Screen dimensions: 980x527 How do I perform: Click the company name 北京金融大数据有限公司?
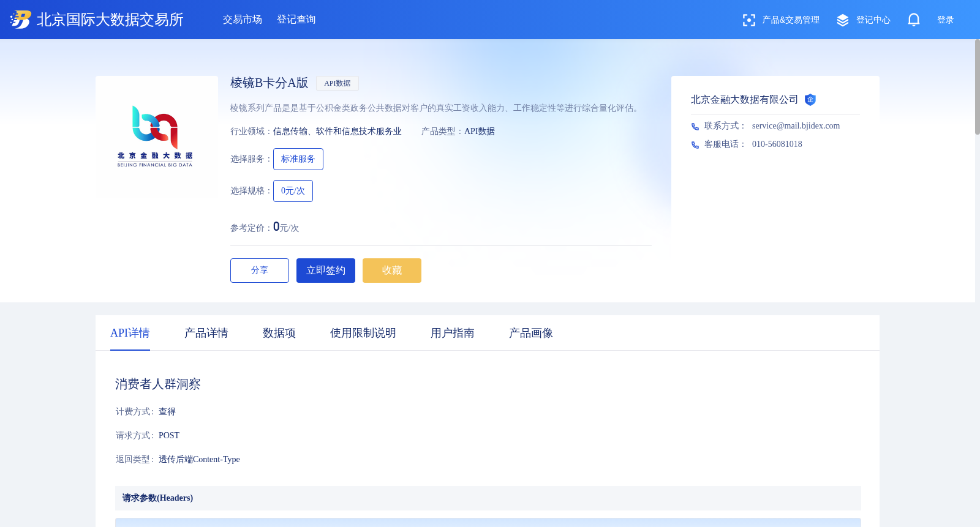[744, 100]
